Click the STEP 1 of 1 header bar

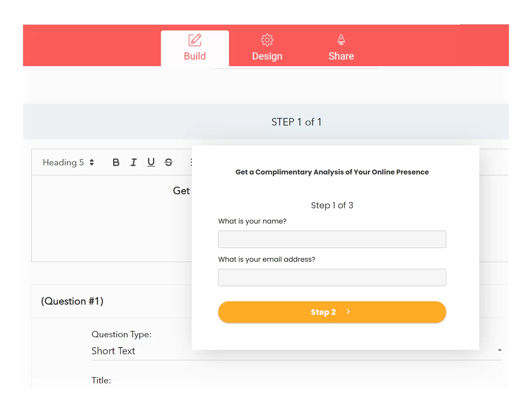(296, 122)
